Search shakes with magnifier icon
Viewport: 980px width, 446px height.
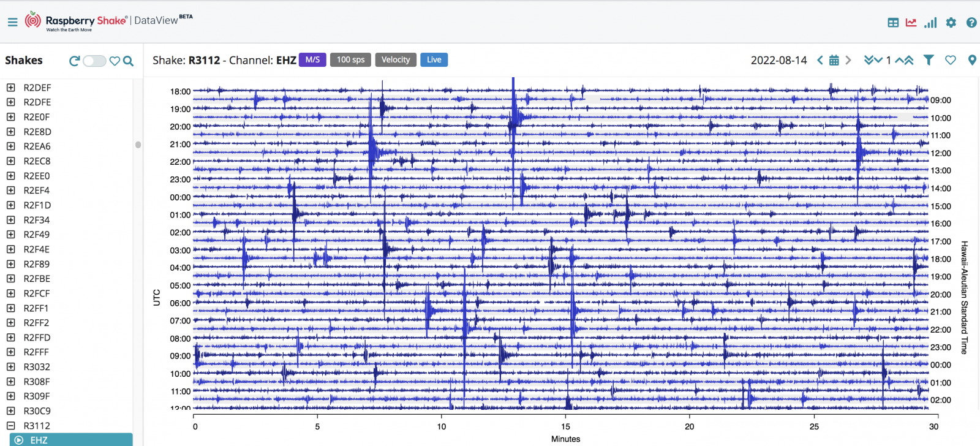click(x=128, y=61)
